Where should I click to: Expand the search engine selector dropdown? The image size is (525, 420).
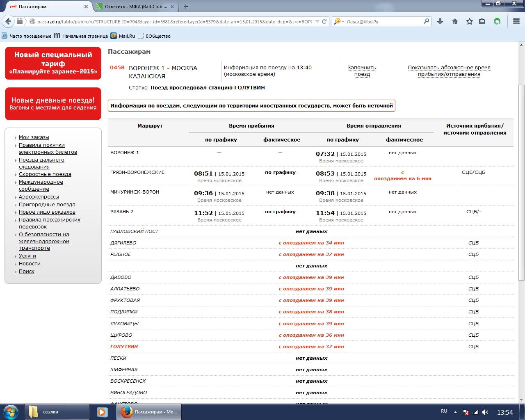(339, 21)
